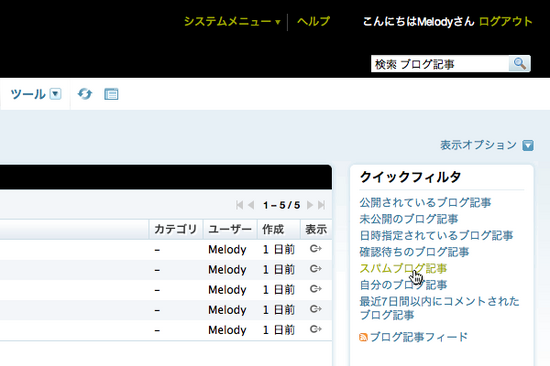Go to last page arrow
Viewport: 550px width, 366px height.
click(321, 205)
